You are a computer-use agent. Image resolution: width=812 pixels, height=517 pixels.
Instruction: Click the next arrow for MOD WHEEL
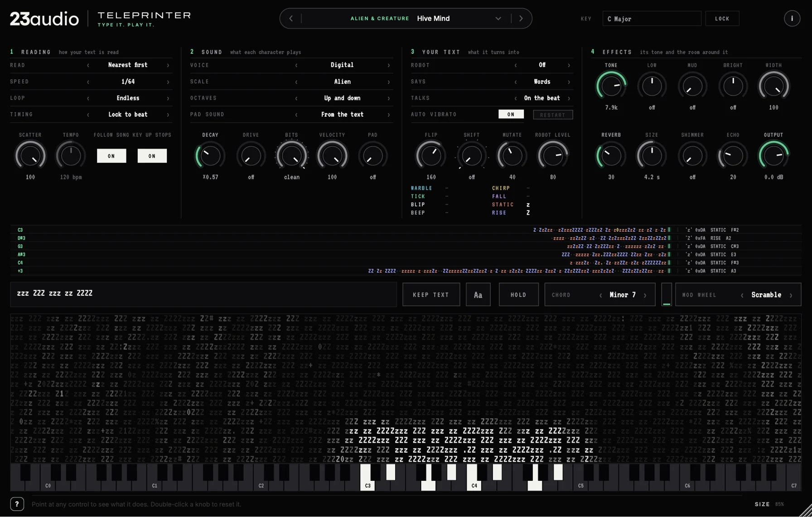[791, 295]
